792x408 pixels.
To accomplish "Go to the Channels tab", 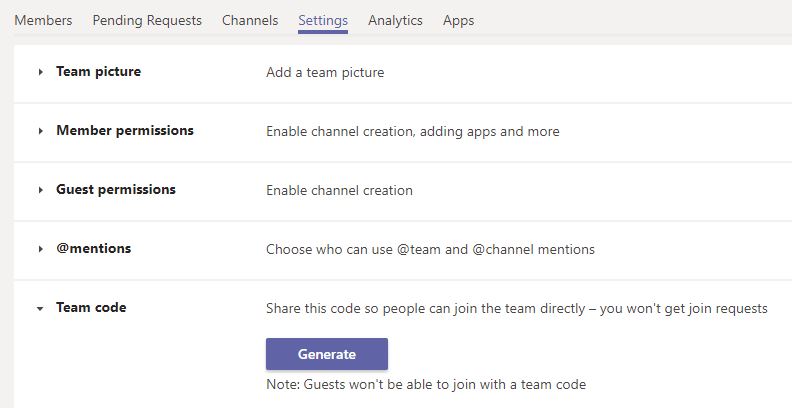I will 250,21.
